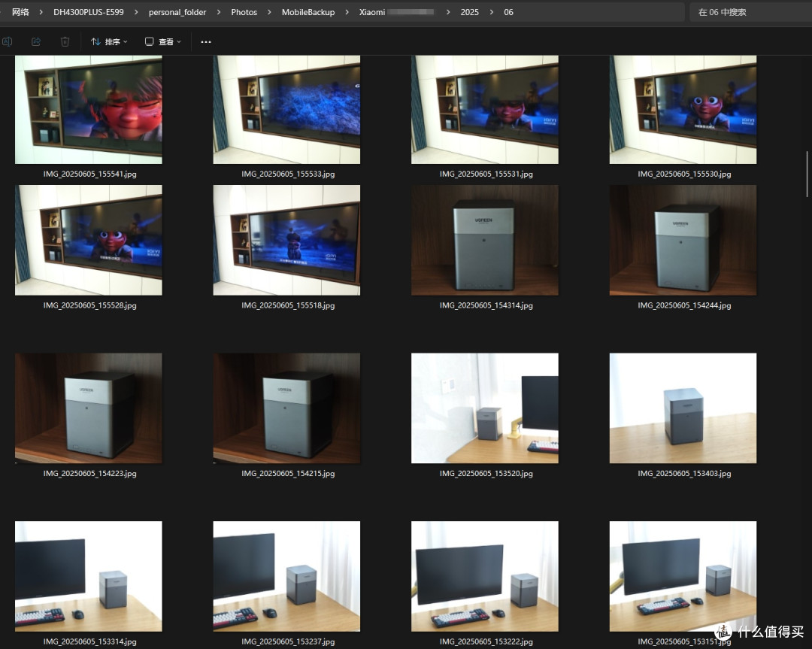Click 网络 in the address breadcrumb
The height and width of the screenshot is (649, 812).
[x=21, y=12]
